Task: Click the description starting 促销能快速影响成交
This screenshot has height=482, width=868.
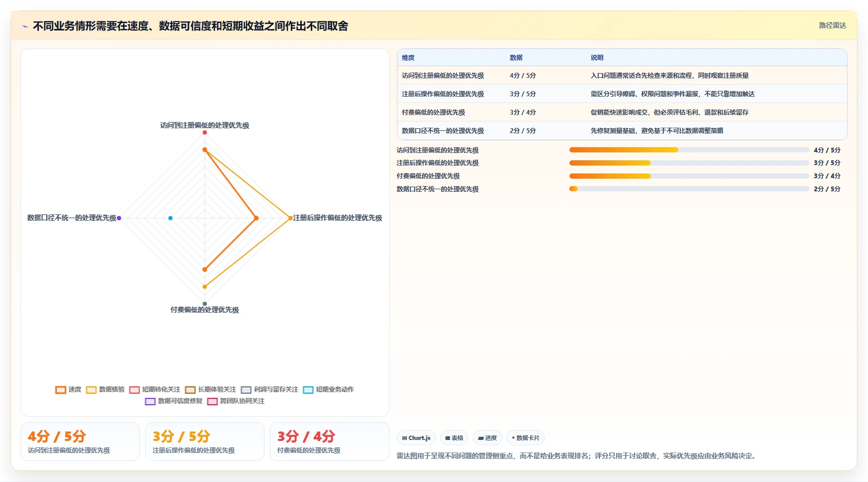Action: (x=669, y=112)
